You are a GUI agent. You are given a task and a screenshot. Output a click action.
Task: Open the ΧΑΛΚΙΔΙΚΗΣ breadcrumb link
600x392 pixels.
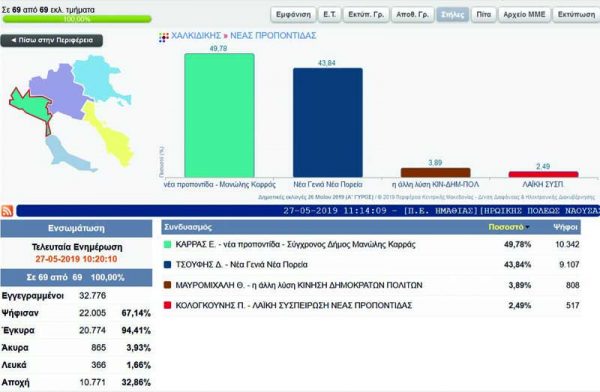point(196,36)
